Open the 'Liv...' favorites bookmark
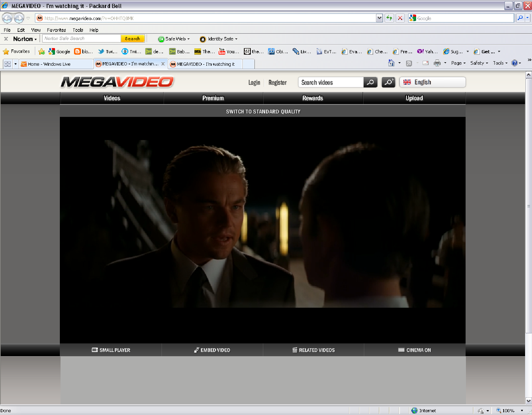 [x=302, y=52]
